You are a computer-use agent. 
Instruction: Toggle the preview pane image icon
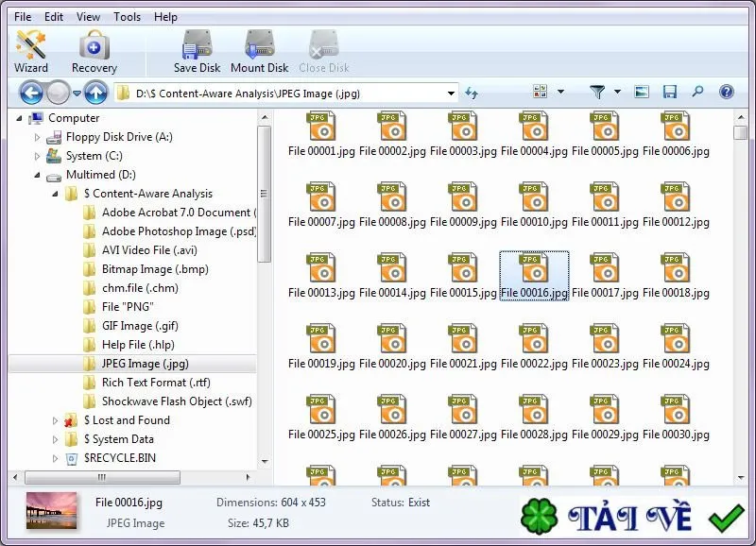[x=642, y=92]
